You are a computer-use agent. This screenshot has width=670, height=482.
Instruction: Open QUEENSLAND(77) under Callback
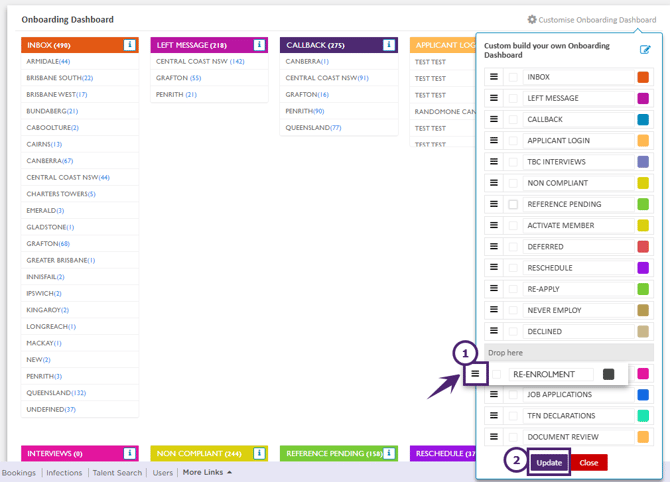(313, 127)
